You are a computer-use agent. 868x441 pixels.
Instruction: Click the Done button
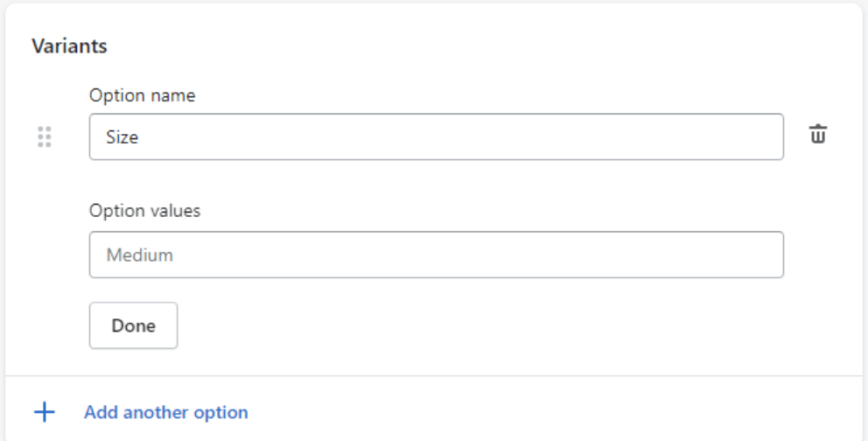coord(133,325)
